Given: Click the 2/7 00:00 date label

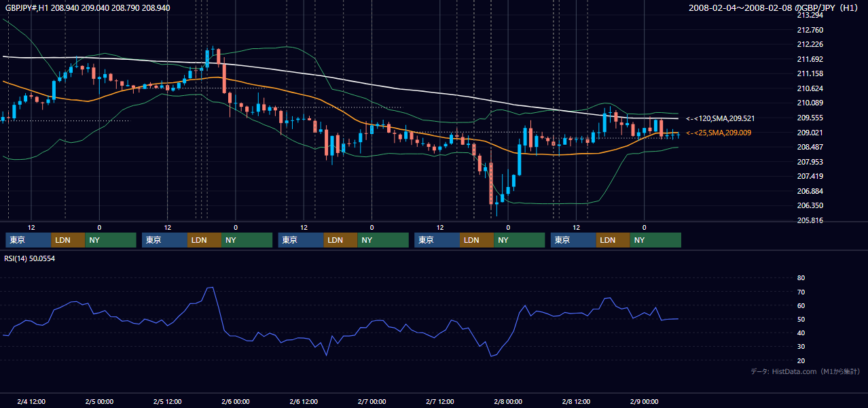Looking at the screenshot, I should coord(372,401).
